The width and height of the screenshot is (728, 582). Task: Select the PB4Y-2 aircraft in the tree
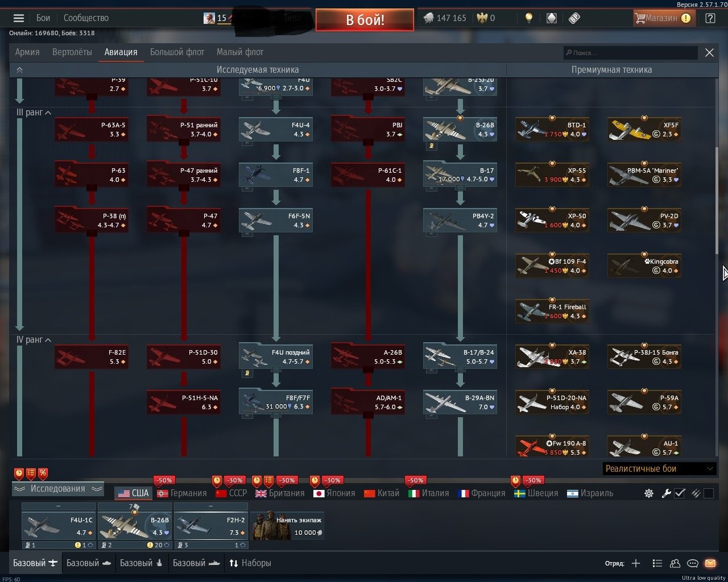[460, 221]
